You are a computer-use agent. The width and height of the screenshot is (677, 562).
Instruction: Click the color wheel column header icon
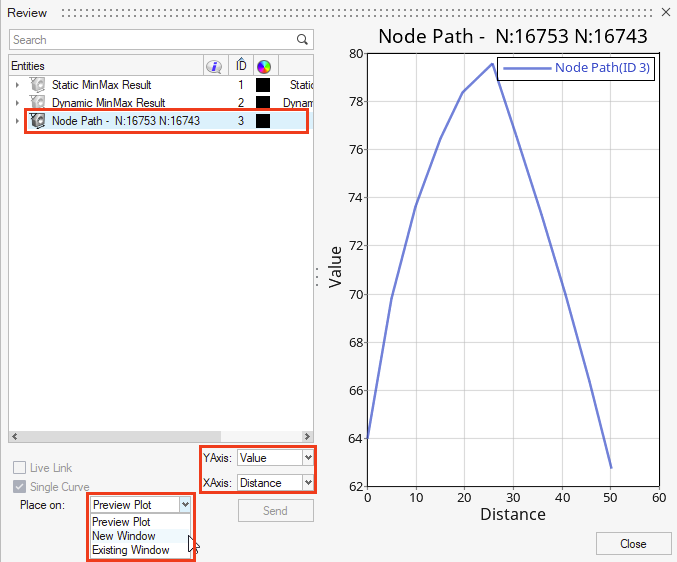[x=264, y=66]
